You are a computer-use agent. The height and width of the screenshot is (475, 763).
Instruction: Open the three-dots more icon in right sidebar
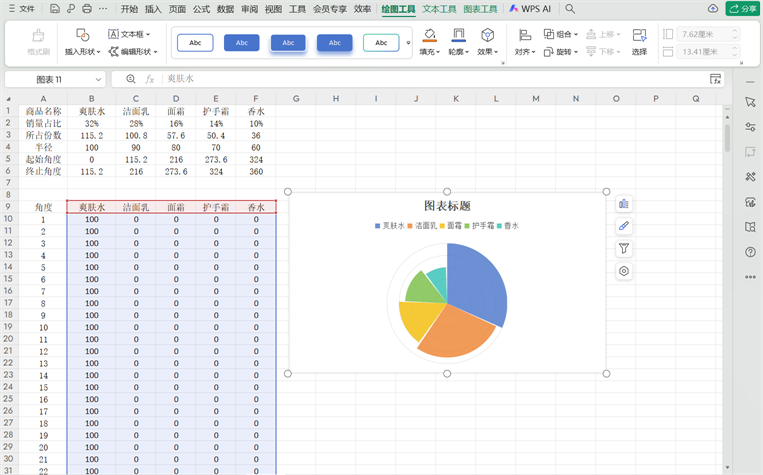750,277
